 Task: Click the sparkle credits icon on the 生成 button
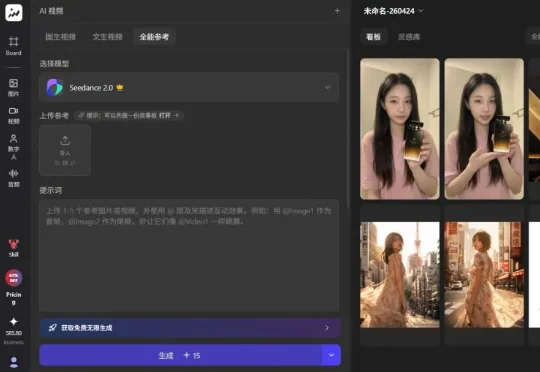point(186,355)
